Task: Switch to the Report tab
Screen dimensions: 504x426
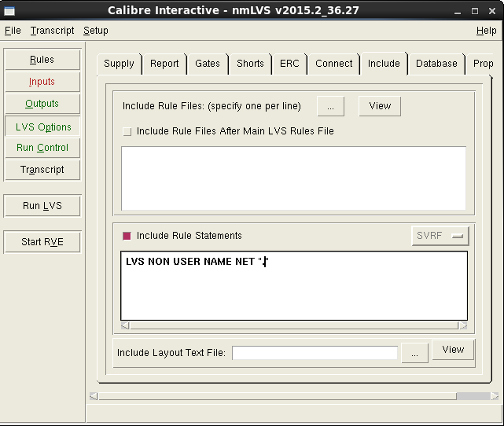Action: click(x=164, y=64)
